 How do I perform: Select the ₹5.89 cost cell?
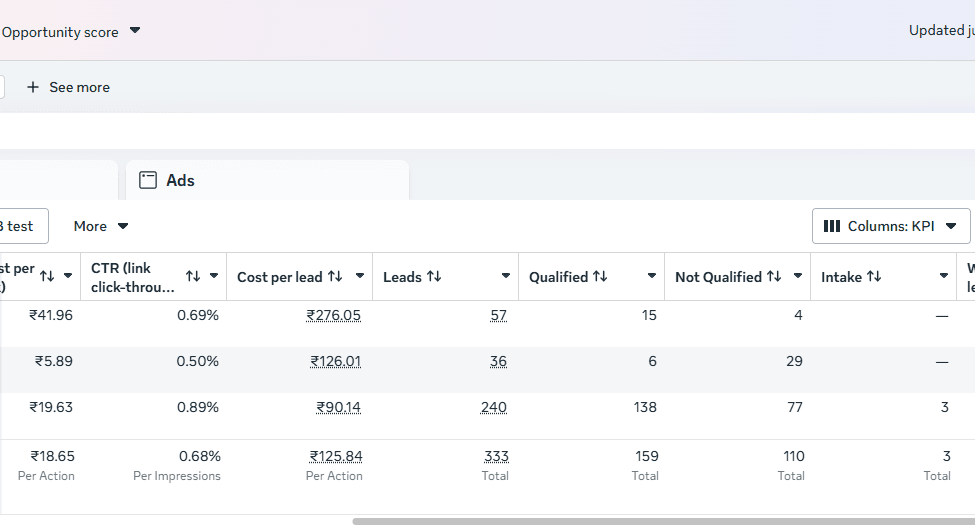pos(53,361)
